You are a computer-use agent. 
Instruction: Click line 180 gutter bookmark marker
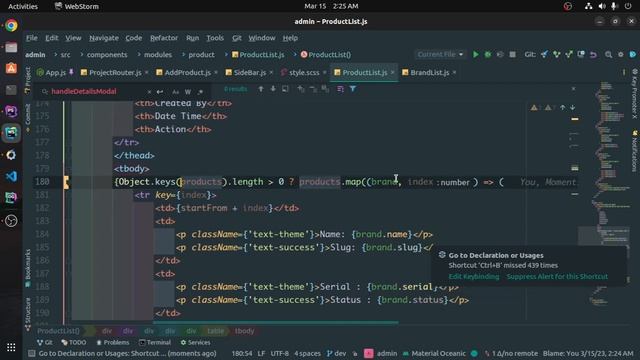point(66,182)
